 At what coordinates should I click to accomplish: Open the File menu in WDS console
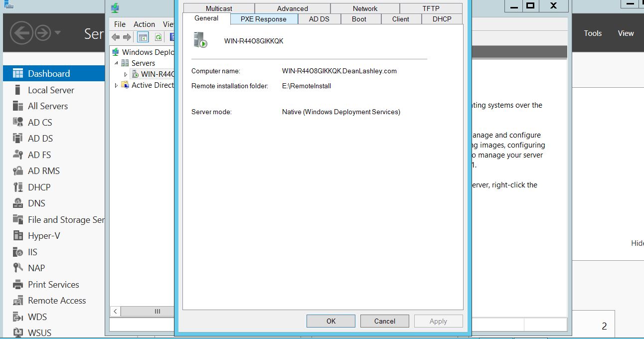coord(120,24)
